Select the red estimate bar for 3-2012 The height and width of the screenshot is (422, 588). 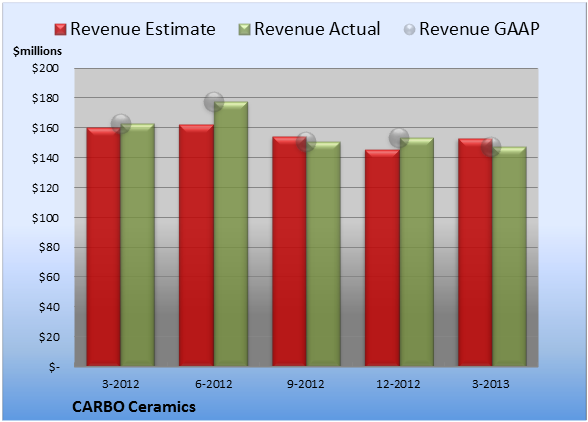[x=104, y=247]
